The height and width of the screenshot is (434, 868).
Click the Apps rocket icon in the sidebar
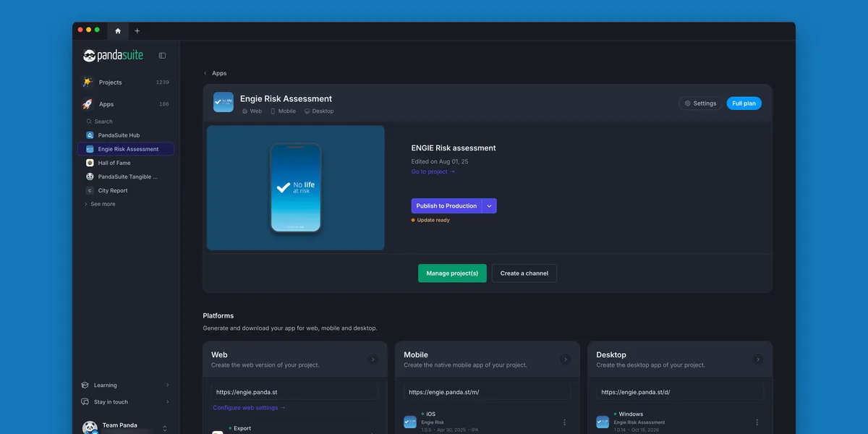(87, 104)
